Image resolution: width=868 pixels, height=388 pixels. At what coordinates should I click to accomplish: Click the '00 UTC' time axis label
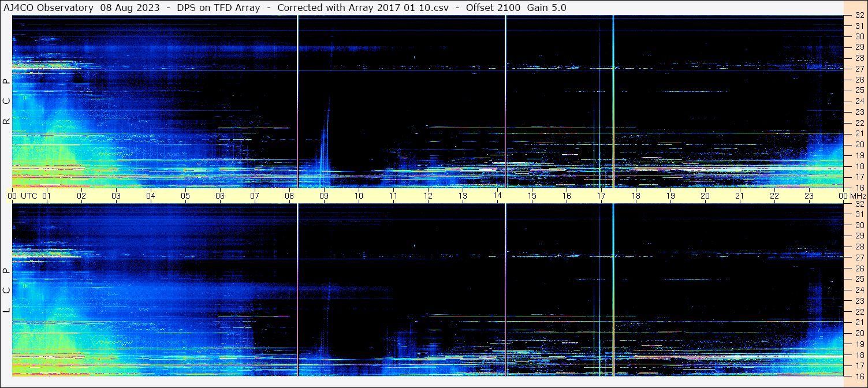pyautogui.click(x=23, y=196)
